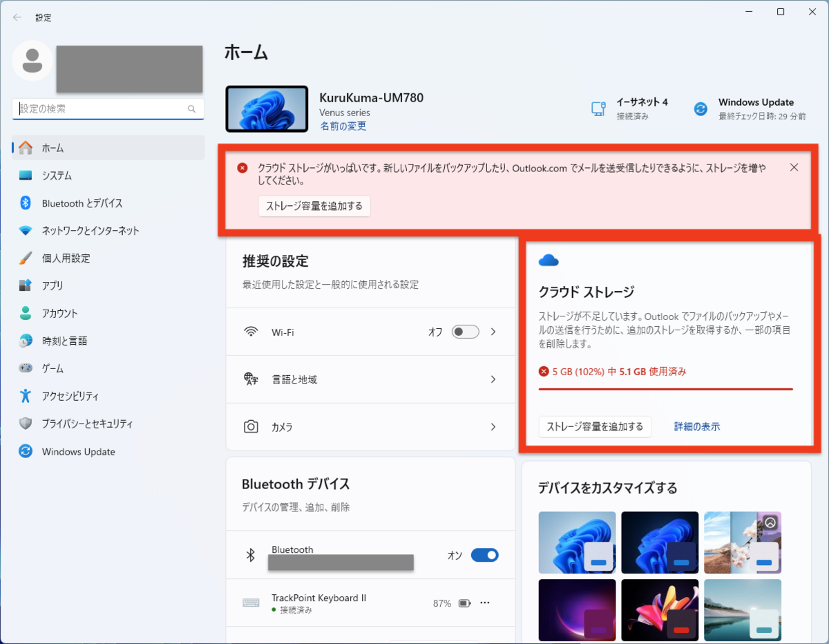
Task: Click the Bluetooth symbol in the devices card
Action: pos(251,555)
